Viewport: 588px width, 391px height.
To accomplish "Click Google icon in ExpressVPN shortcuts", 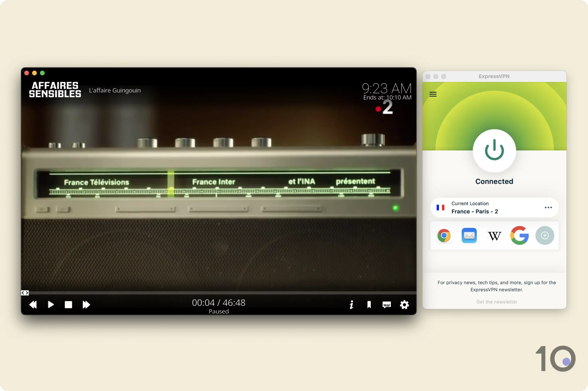I will click(519, 236).
